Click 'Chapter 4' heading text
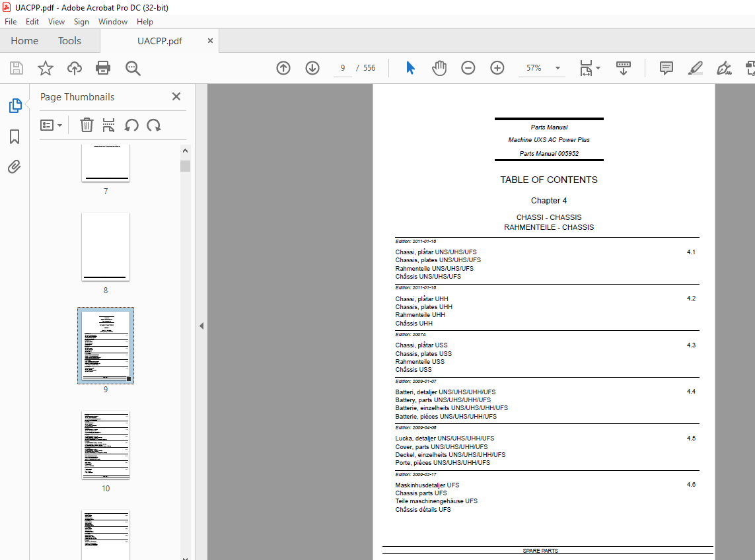 [549, 200]
